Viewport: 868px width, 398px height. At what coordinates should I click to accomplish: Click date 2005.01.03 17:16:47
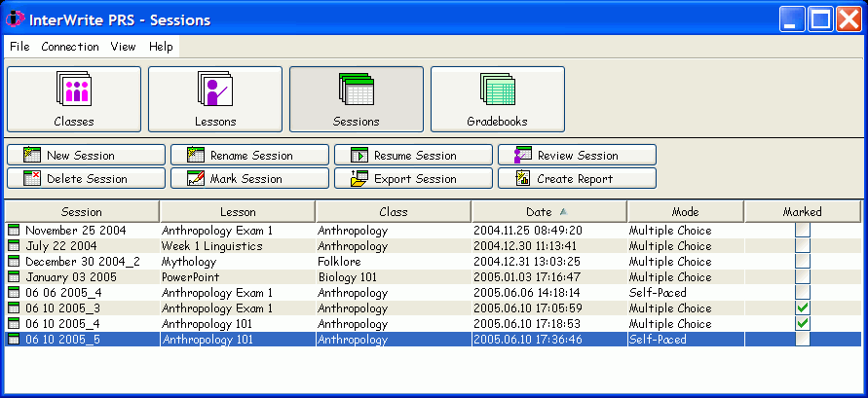coord(528,277)
